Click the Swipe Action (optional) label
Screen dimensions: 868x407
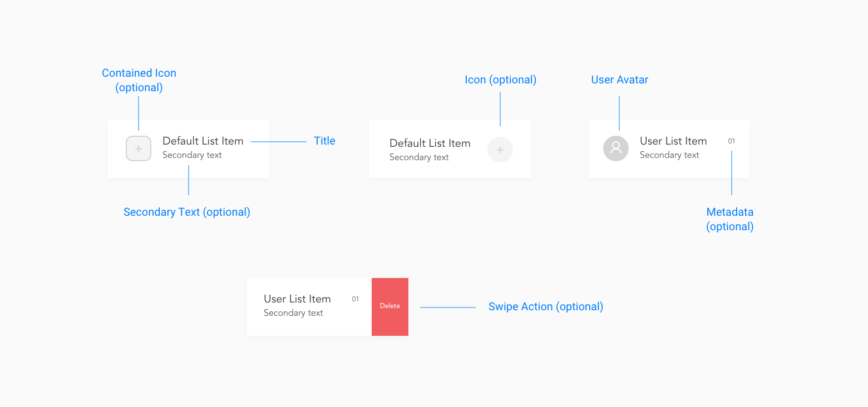546,307
